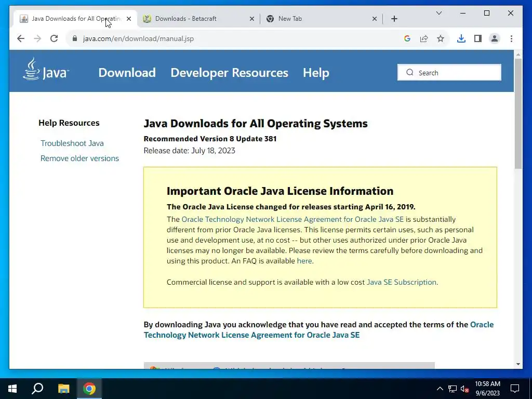The width and height of the screenshot is (532, 399).
Task: Bookmark this page with the star
Action: pos(441,38)
